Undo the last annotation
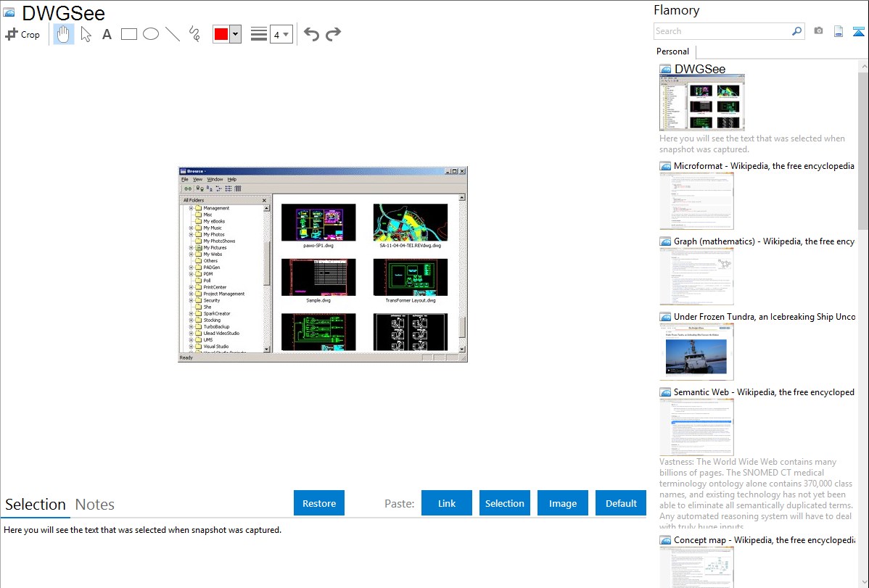Viewport: 869px width, 588px height. [311, 34]
